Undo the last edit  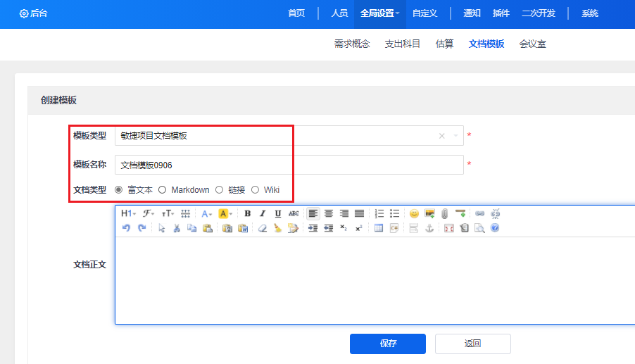(126, 228)
